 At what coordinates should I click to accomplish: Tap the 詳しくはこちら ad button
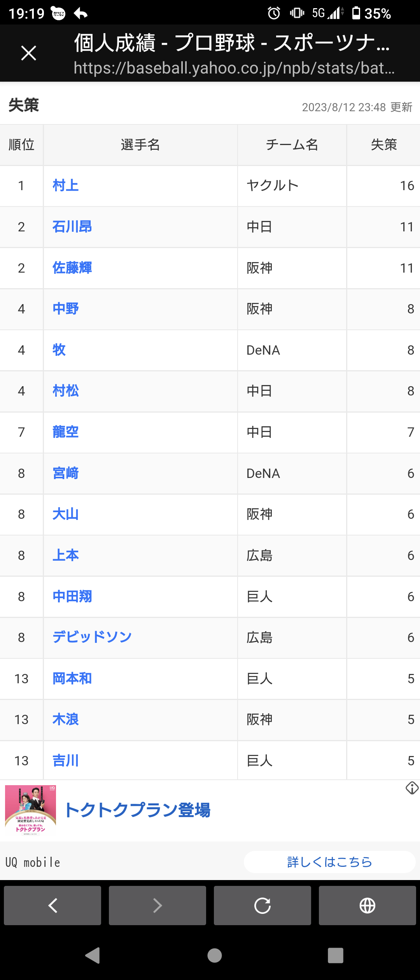click(329, 862)
